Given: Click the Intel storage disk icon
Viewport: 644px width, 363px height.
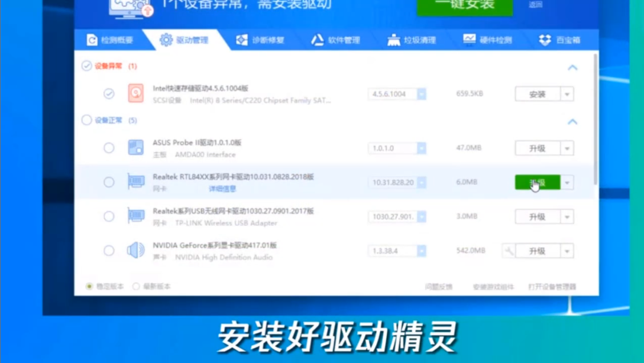Looking at the screenshot, I should click(135, 93).
